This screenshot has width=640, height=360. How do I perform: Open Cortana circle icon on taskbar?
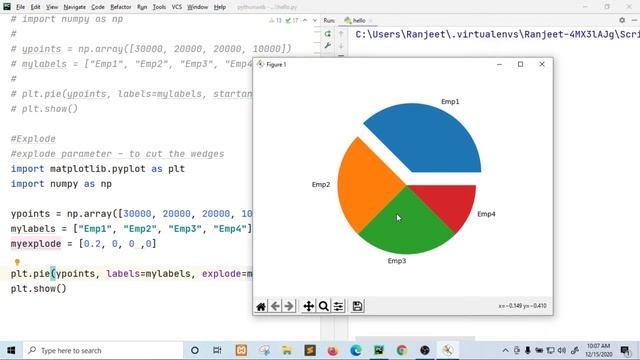[195, 350]
